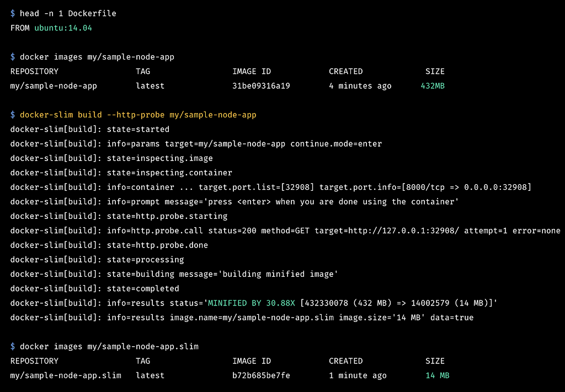Click the '14 MB' size in the last row
This screenshot has width=565, height=392.
438,375
